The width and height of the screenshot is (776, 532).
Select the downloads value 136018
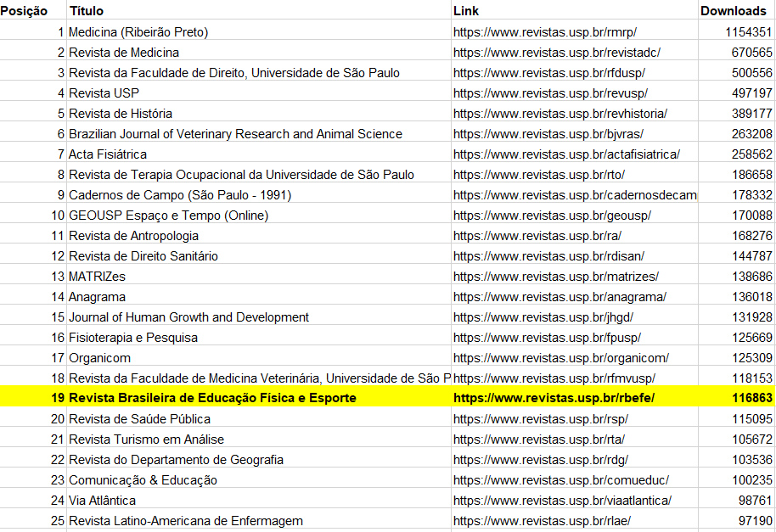[751, 297]
